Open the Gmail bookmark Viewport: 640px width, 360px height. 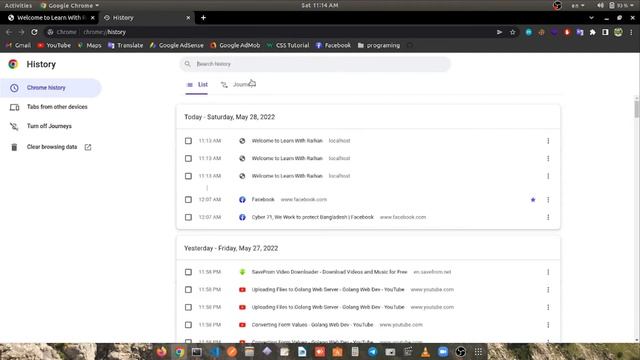click(18, 45)
